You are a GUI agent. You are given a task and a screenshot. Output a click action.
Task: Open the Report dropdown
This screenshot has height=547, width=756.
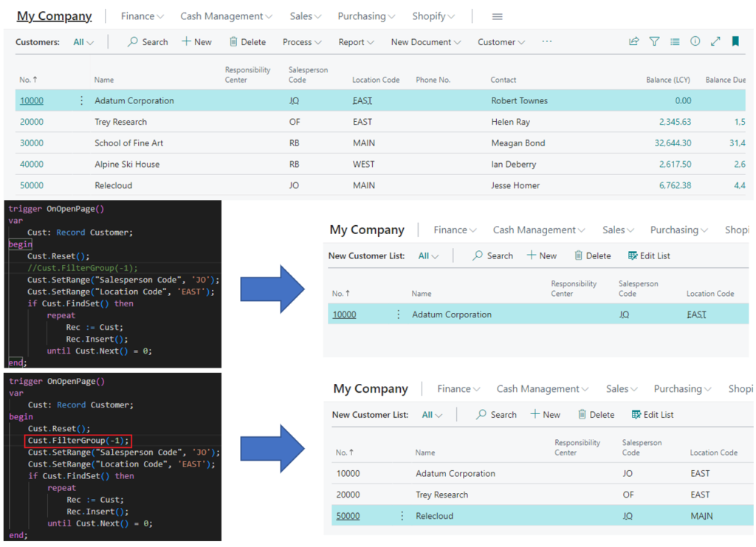click(x=355, y=42)
